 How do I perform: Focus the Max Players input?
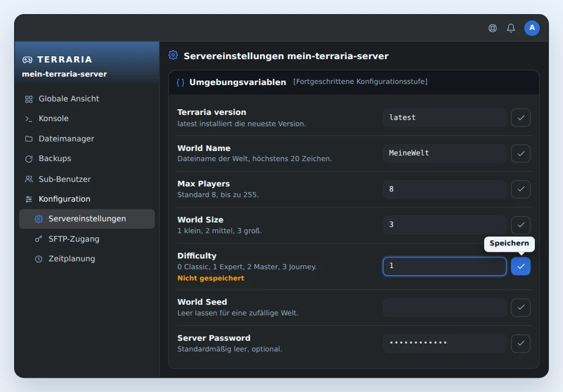[445, 189]
